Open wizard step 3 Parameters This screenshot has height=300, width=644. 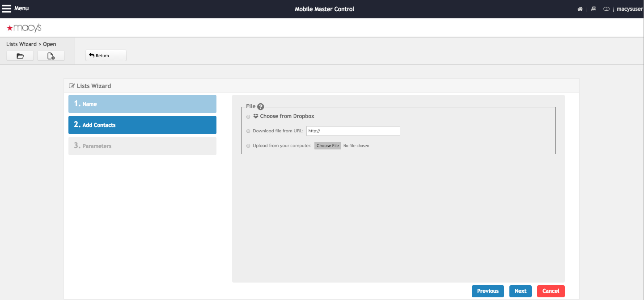click(x=142, y=146)
